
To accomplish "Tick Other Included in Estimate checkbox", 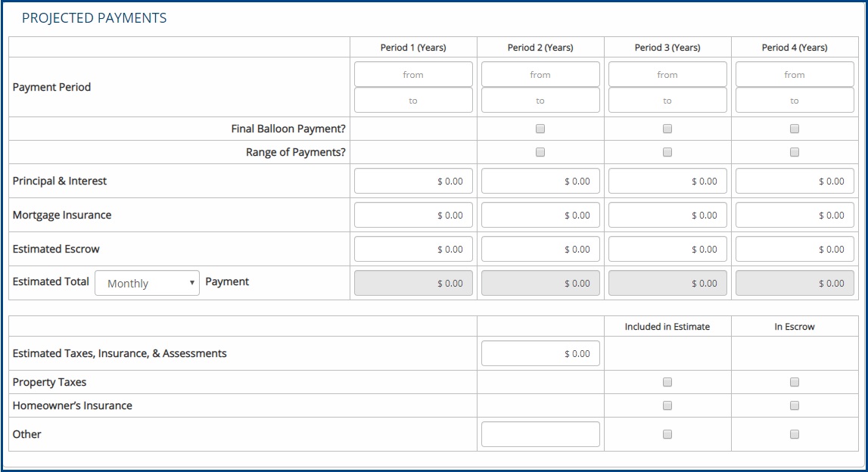I will [667, 434].
